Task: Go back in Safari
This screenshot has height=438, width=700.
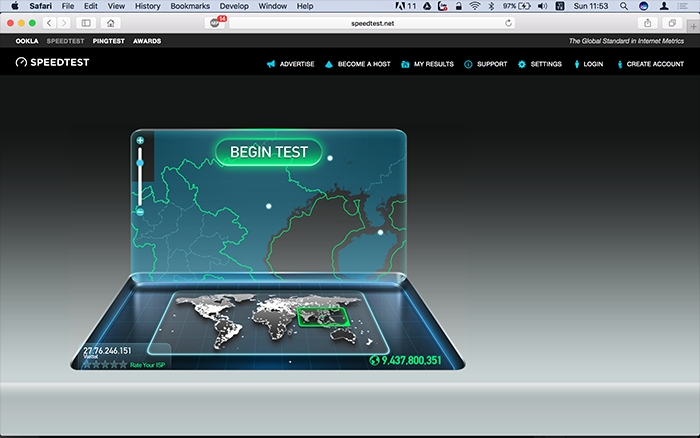Action: (x=50, y=23)
